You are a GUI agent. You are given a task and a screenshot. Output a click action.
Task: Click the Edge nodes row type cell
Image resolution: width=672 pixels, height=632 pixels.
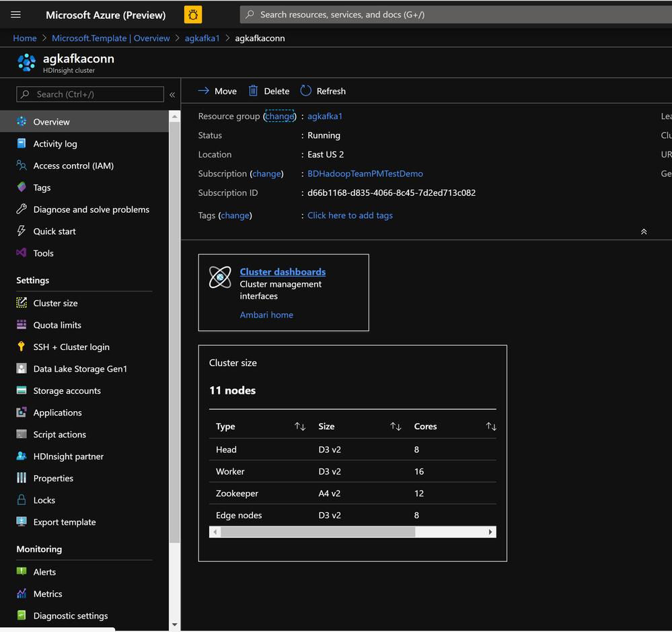point(239,515)
